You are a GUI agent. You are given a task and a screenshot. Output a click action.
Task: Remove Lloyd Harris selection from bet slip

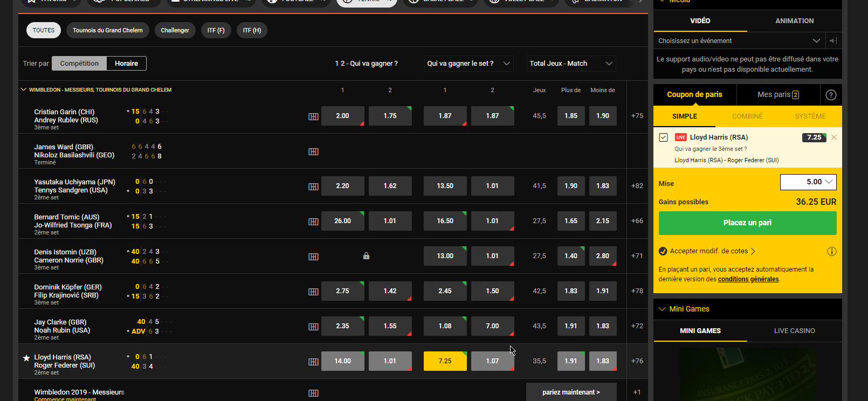(834, 137)
